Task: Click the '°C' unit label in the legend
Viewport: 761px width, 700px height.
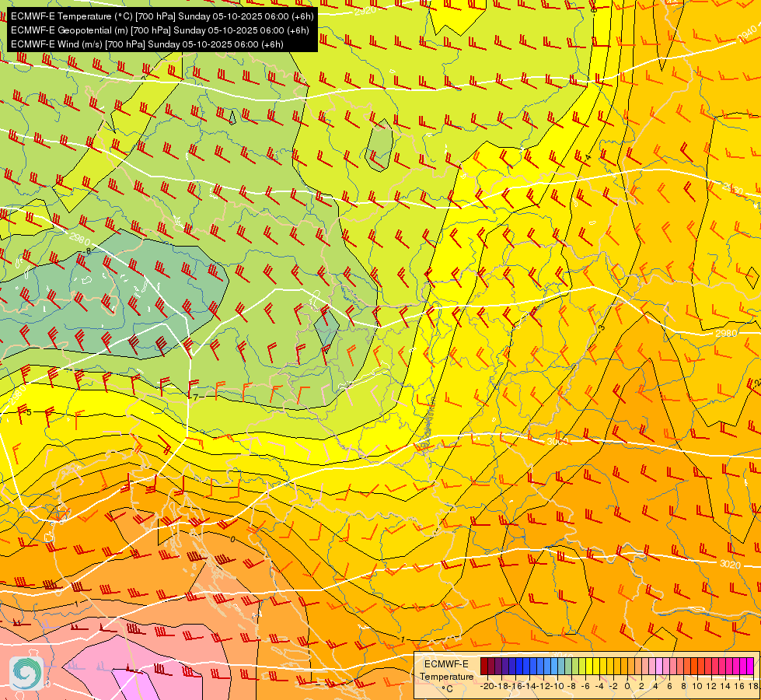Action: coord(446,689)
